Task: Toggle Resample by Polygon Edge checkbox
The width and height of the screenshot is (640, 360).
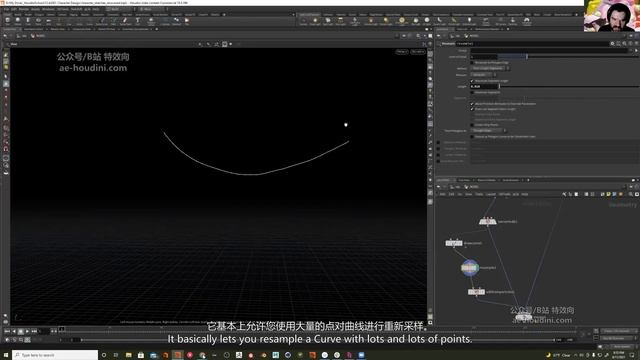Action: [472, 62]
